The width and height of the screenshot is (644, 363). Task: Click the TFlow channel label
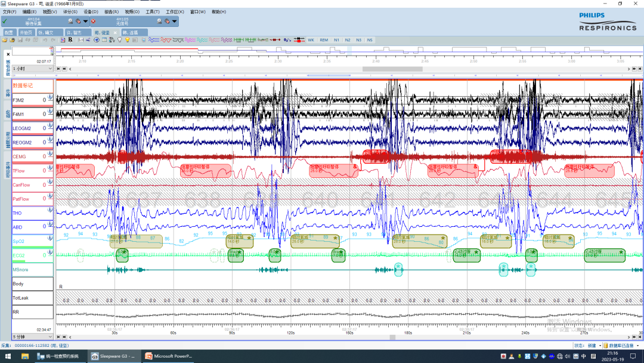[x=18, y=171]
